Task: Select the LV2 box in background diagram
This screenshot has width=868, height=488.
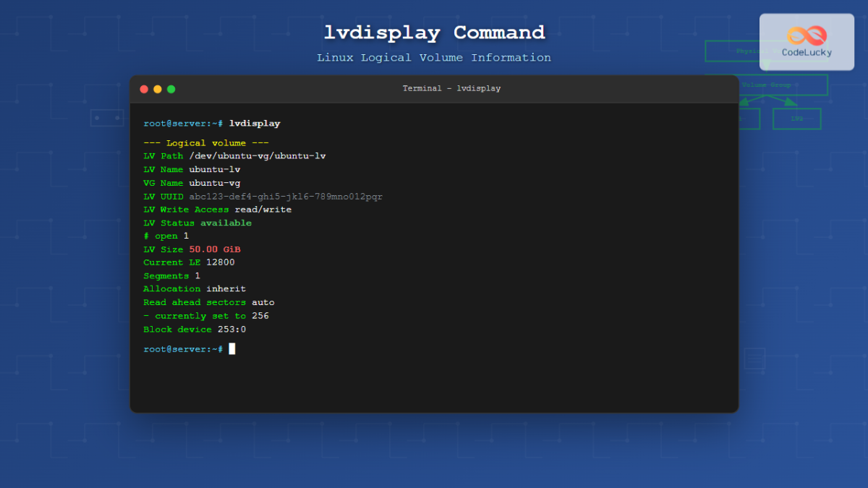Action: point(796,118)
